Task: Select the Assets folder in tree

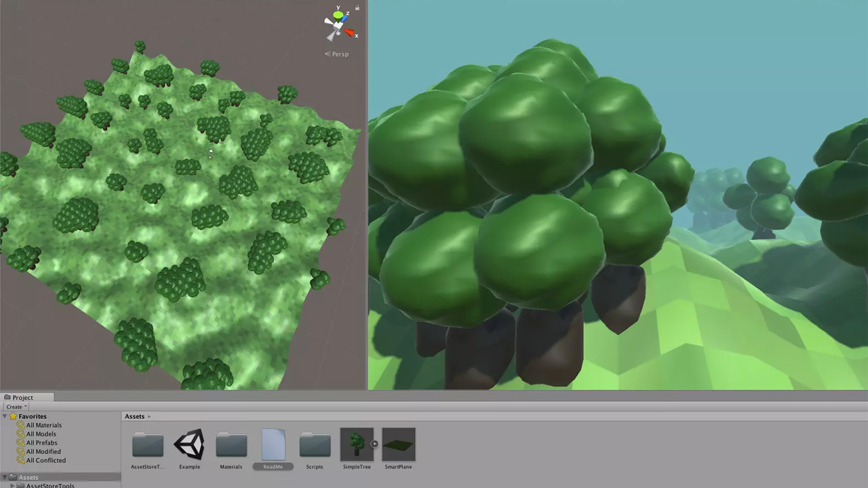Action: tap(28, 477)
